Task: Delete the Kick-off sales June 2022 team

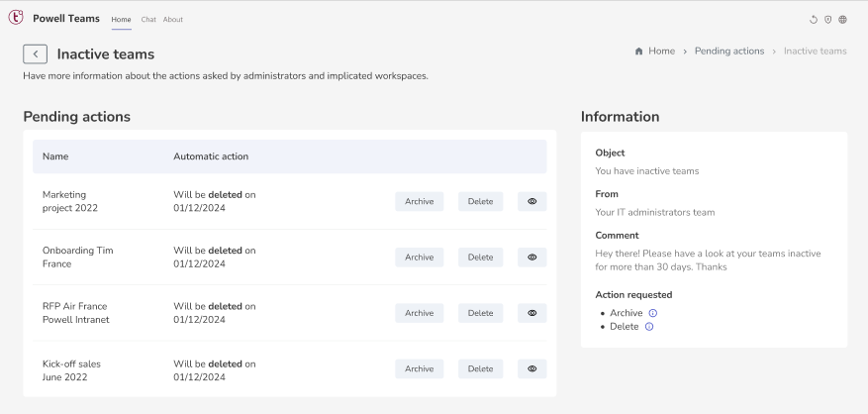Action: (x=480, y=368)
